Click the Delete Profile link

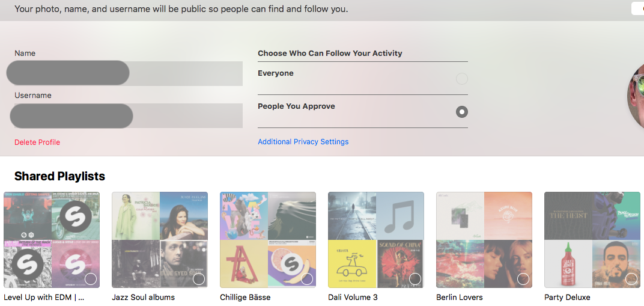pyautogui.click(x=37, y=142)
